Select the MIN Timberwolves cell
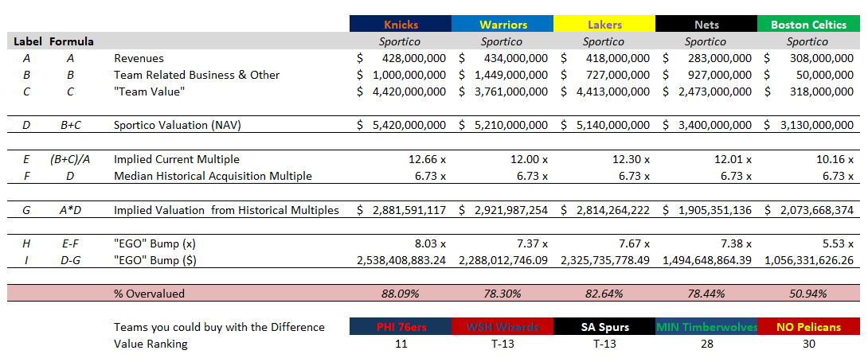 (706, 327)
